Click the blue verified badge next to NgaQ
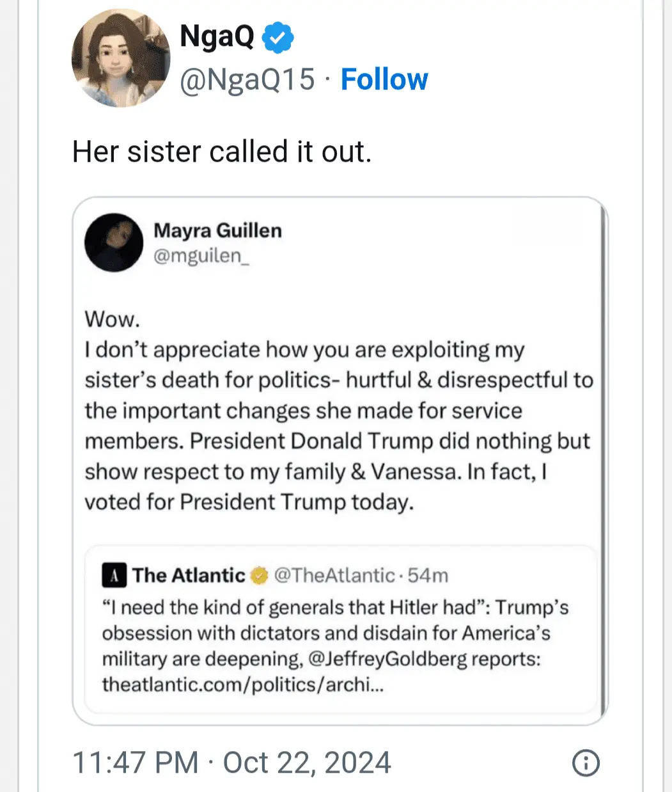This screenshot has width=672, height=792. (278, 37)
